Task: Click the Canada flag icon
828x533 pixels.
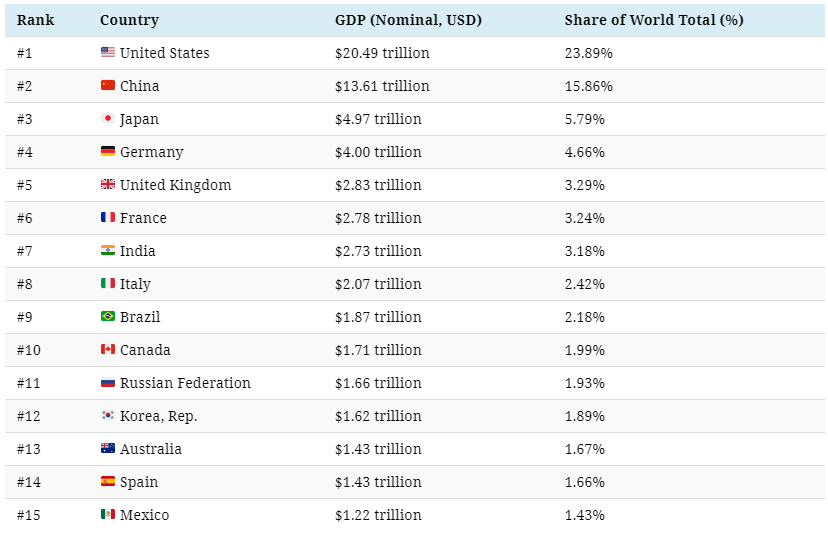Action: pos(108,350)
